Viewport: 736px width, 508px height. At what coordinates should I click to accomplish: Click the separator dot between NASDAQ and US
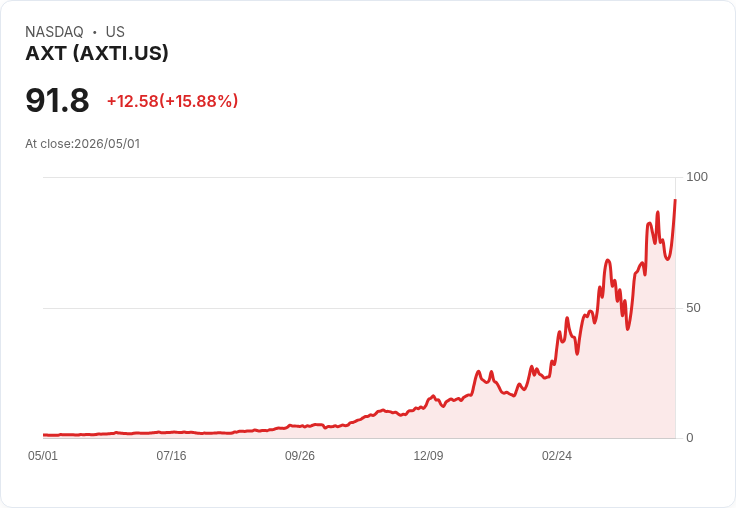(x=94, y=32)
